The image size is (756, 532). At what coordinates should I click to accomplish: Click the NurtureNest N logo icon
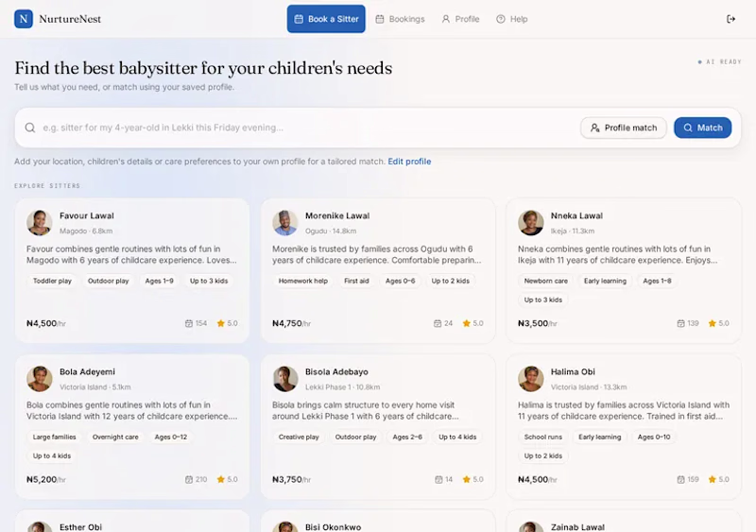23,19
